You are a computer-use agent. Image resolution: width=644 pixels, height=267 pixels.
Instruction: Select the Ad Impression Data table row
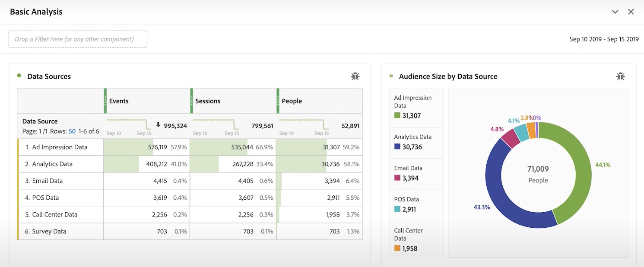pyautogui.click(x=60, y=147)
